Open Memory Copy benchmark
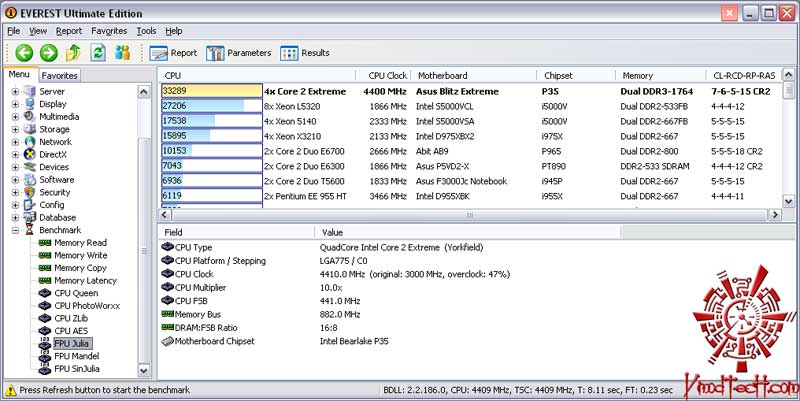The height and width of the screenshot is (401, 800). pos(80,268)
